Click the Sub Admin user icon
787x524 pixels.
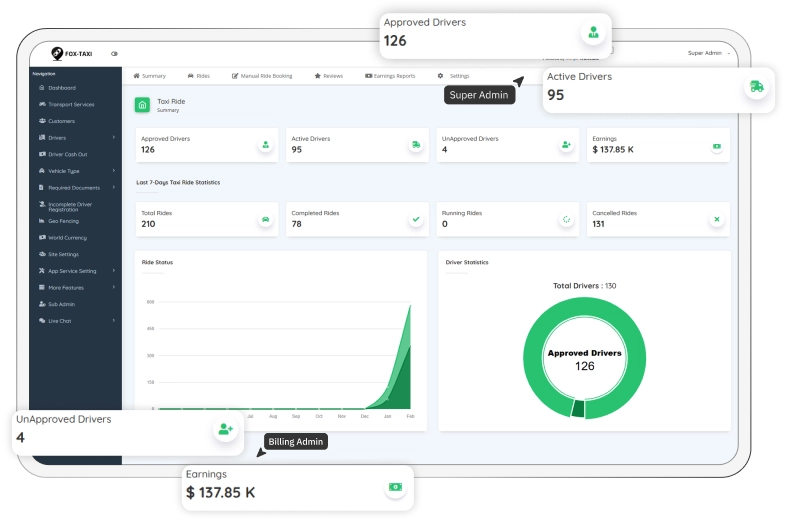click(42, 304)
